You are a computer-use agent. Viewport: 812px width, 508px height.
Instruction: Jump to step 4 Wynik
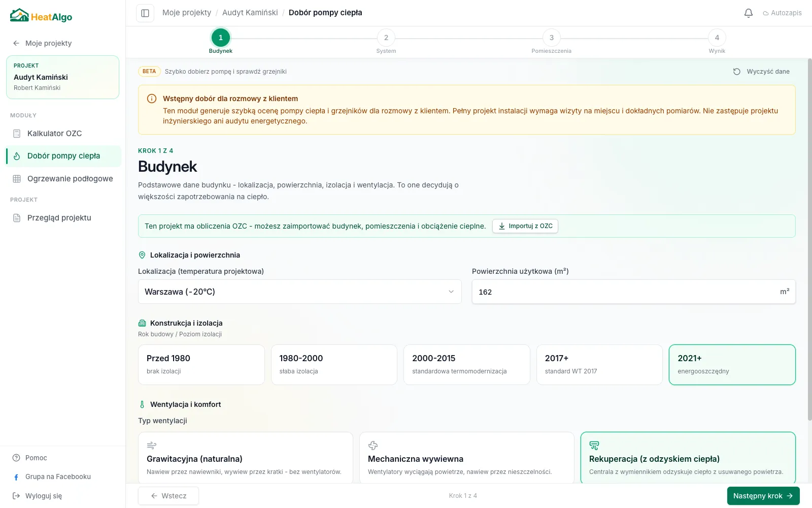tap(717, 41)
